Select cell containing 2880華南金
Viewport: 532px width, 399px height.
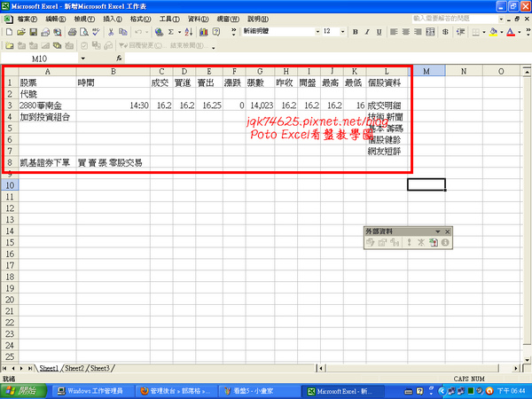pos(47,106)
